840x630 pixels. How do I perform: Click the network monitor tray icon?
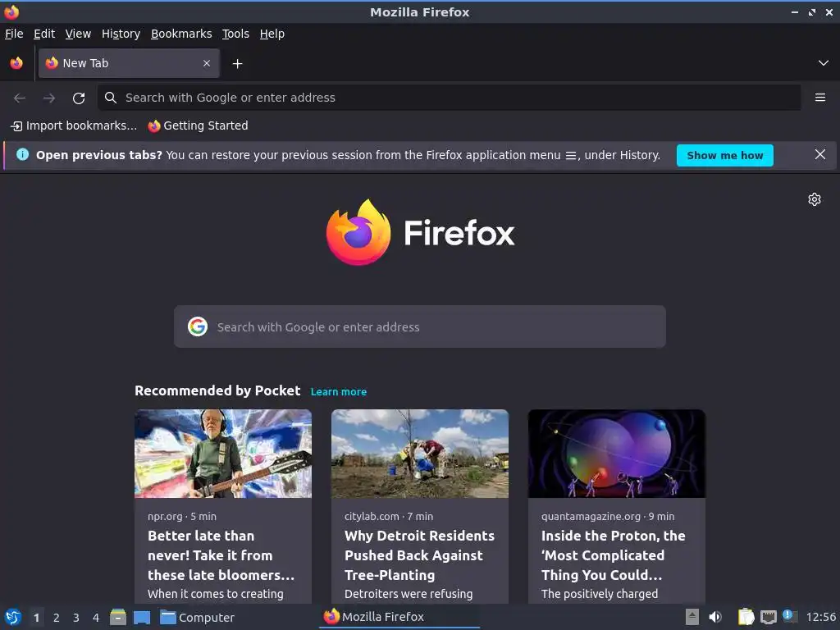(768, 617)
